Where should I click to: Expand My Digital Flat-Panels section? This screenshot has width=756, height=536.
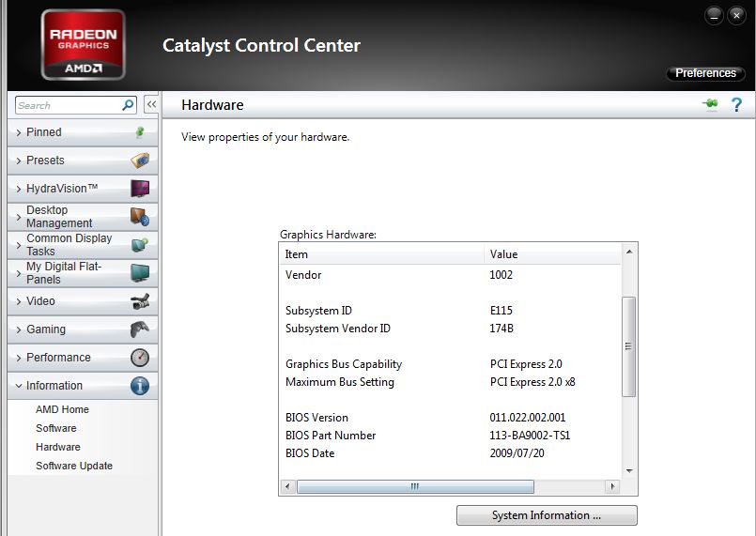coord(83,273)
